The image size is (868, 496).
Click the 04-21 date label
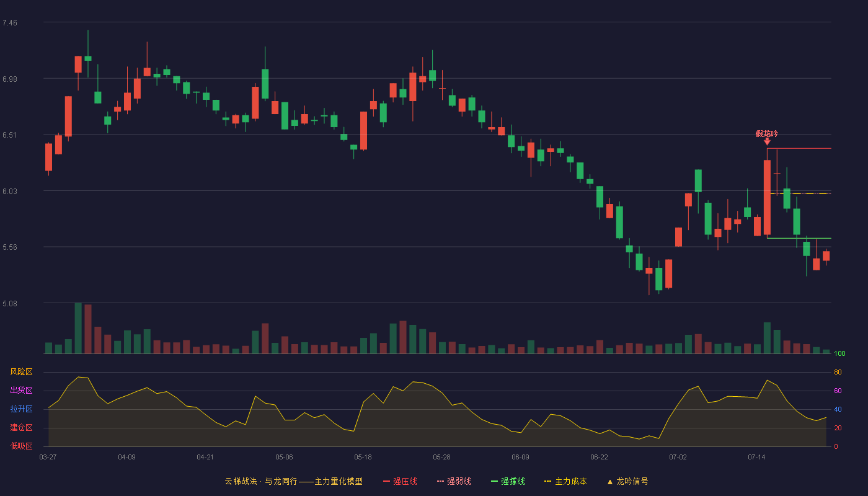205,457
